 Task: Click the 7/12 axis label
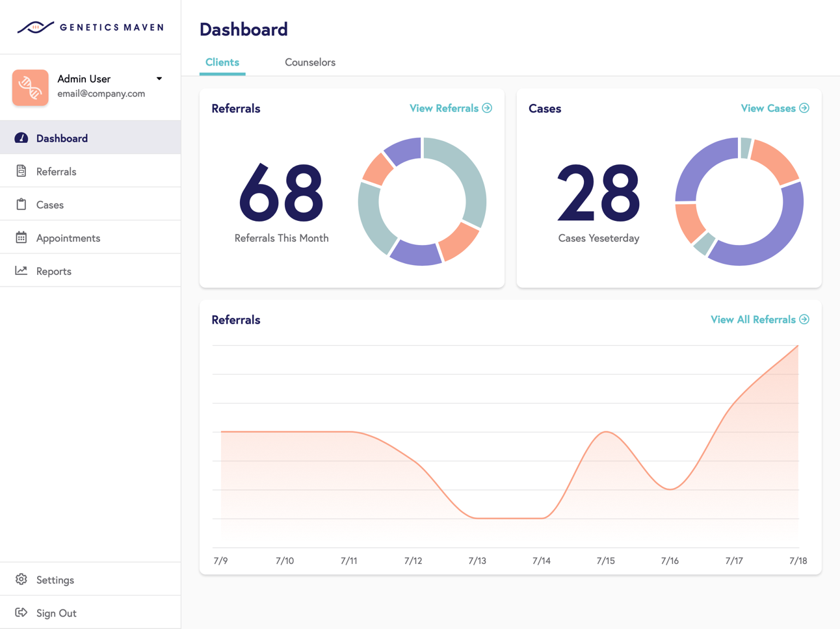coord(413,560)
